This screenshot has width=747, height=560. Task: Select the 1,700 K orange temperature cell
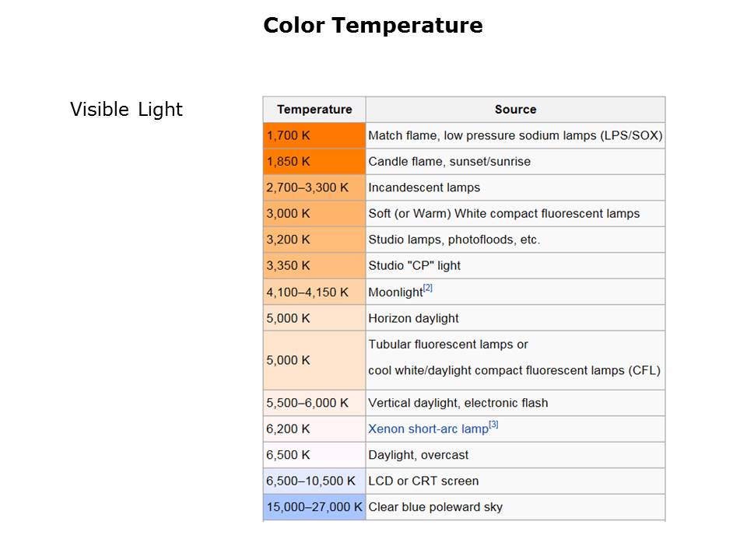pos(314,135)
